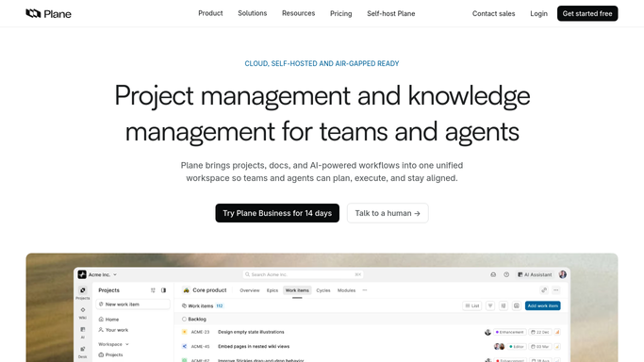Open the project options ellipsis at right
Screen dimensions: 644x362
tap(555, 290)
